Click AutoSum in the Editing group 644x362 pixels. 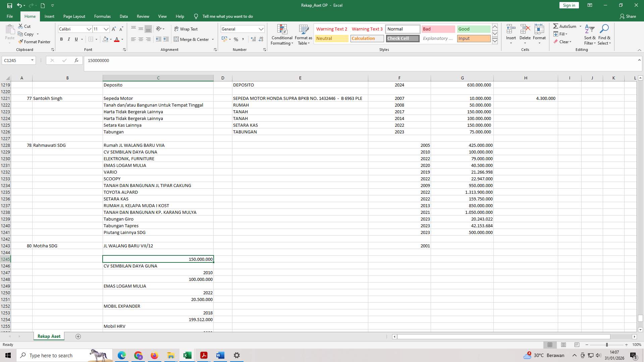(x=567, y=26)
